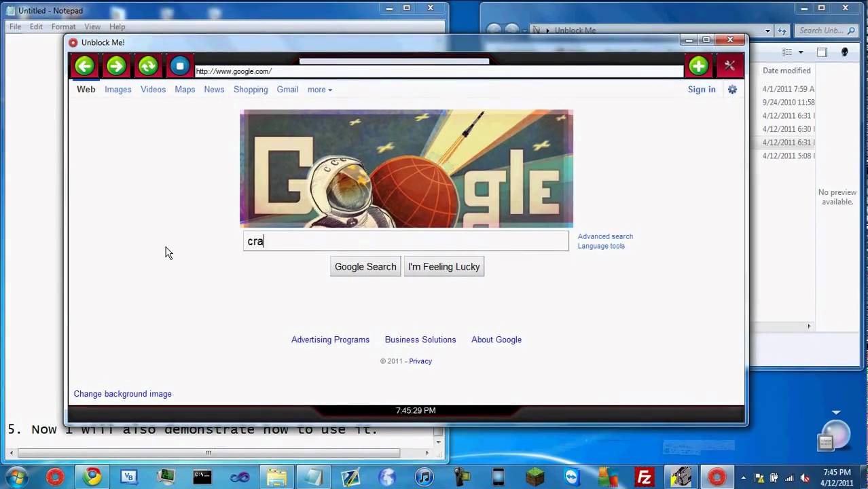Click the Explorer help alien icon
This screenshot has height=489, width=868.
click(845, 52)
